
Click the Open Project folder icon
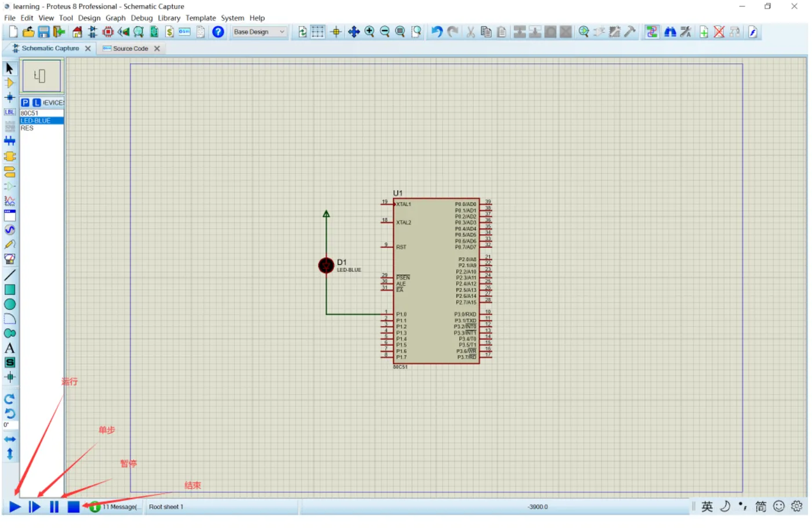coord(28,32)
